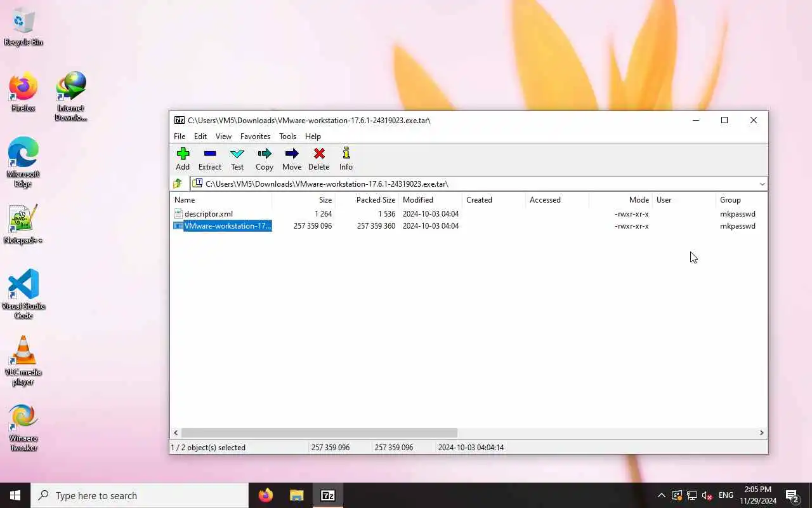812x508 pixels.
Task: Open the Tools menu
Action: (287, 137)
